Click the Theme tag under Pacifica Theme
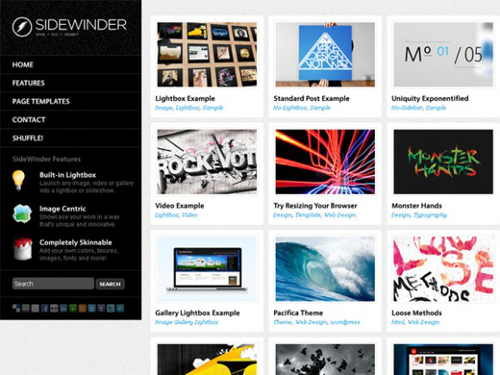The image size is (500, 375). click(283, 322)
